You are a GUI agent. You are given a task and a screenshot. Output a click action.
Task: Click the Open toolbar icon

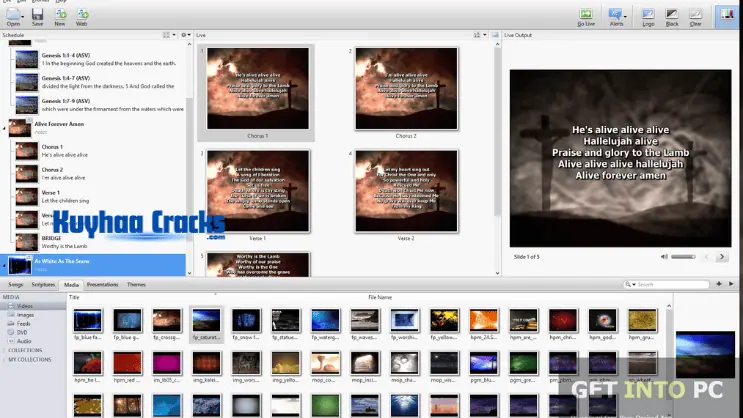[x=13, y=16]
